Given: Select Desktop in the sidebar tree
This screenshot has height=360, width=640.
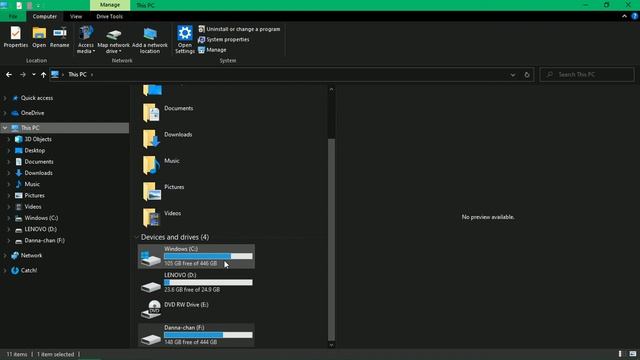Looking at the screenshot, I should pos(34,150).
